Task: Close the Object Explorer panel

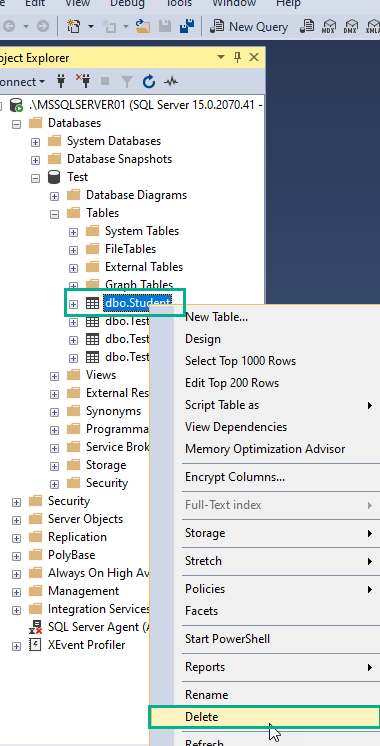Action: coord(254,58)
